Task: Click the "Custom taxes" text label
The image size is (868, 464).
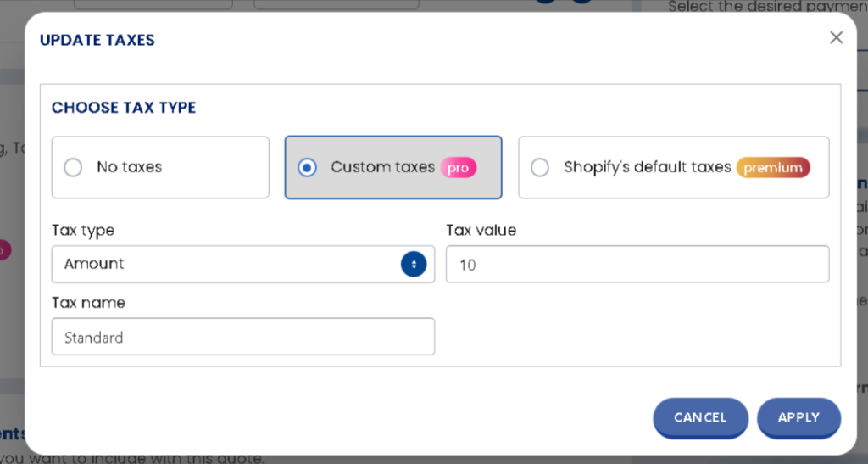Action: 382,167
